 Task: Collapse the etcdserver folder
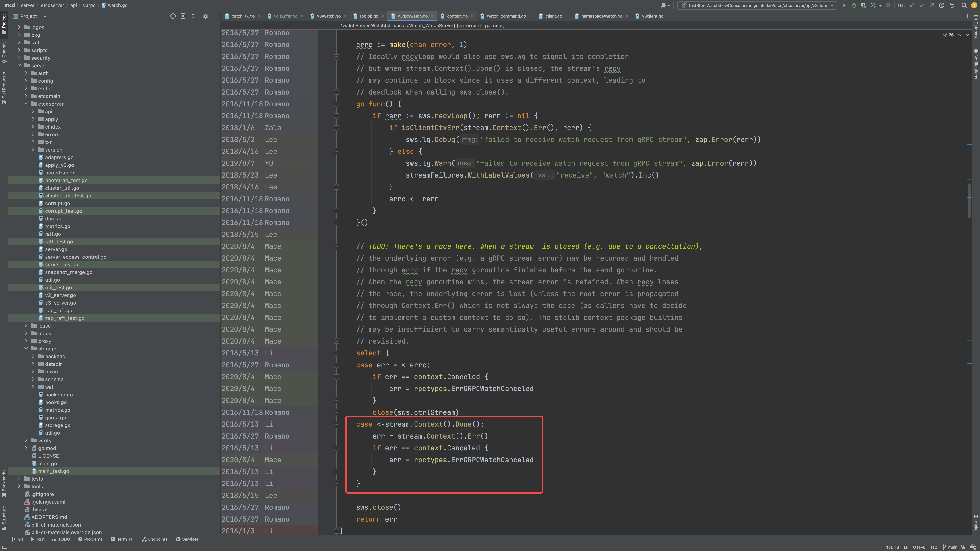click(26, 104)
